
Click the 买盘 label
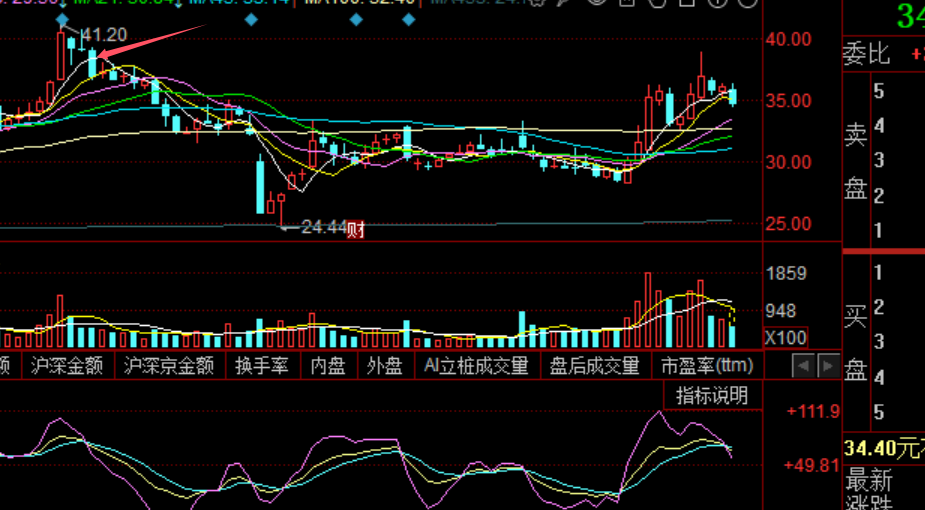(855, 344)
